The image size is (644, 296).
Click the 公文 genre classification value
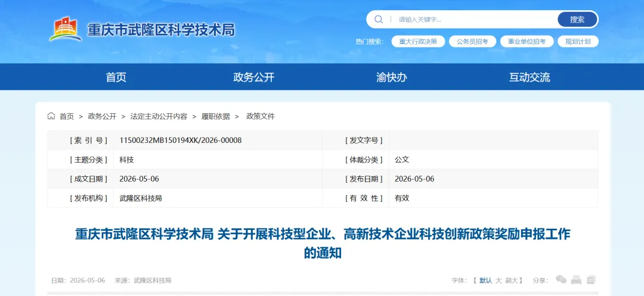point(402,160)
